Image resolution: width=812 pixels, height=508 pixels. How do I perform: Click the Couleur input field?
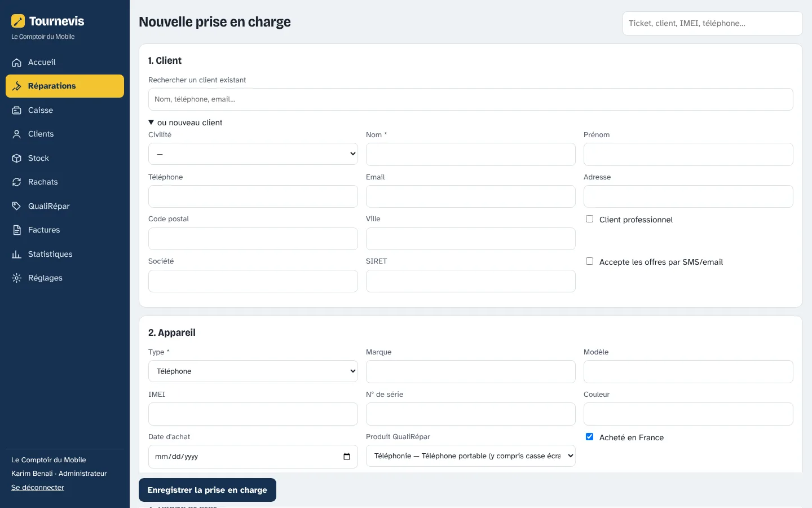[689, 414]
